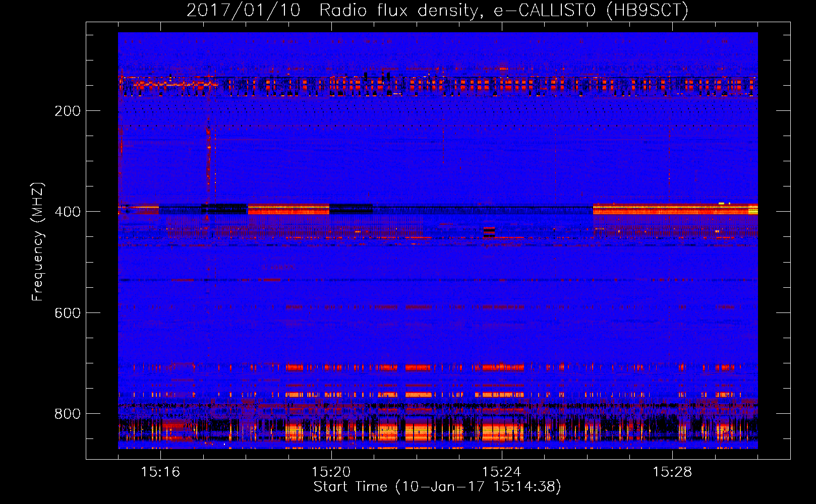
Task: Click the '15:24' time tick label
Action: 501,472
